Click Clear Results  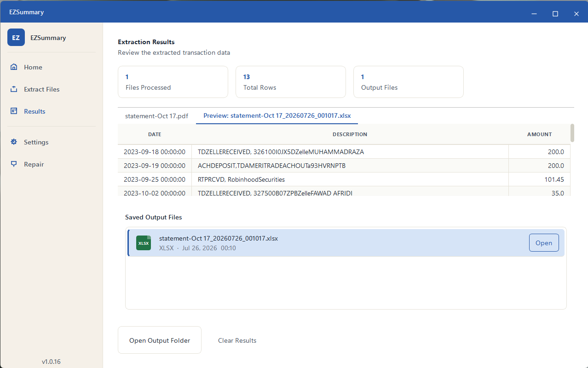(237, 340)
